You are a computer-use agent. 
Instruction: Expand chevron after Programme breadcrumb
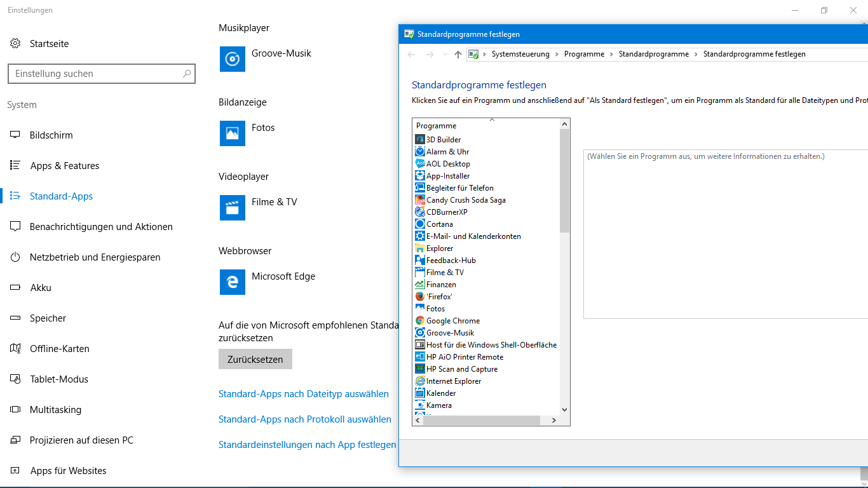tap(612, 54)
